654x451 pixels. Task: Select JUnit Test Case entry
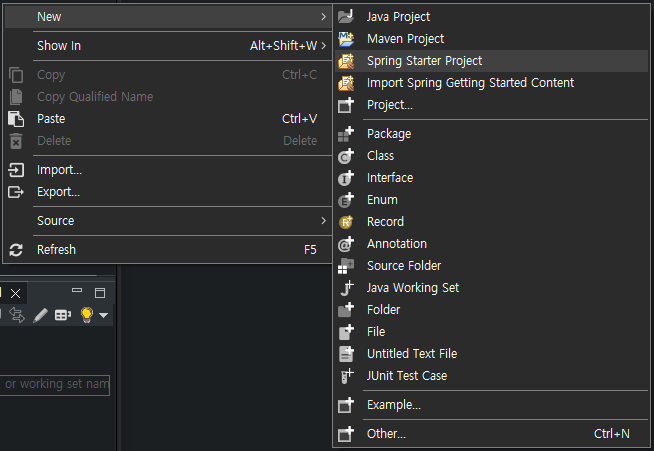click(x=491, y=376)
